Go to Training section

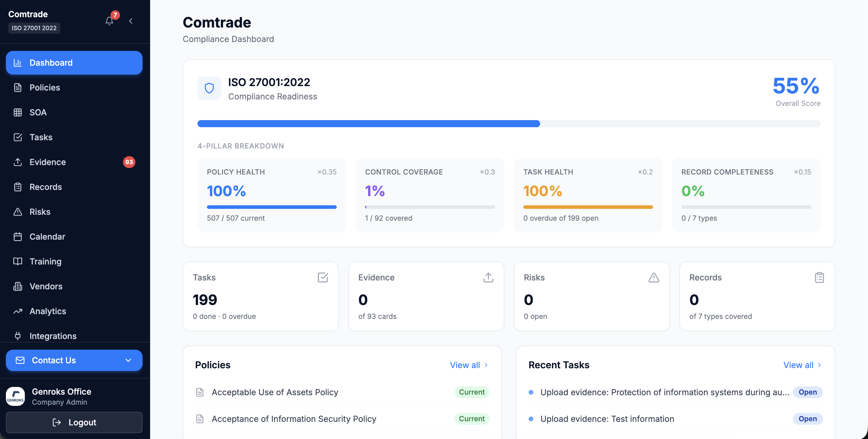(74, 261)
